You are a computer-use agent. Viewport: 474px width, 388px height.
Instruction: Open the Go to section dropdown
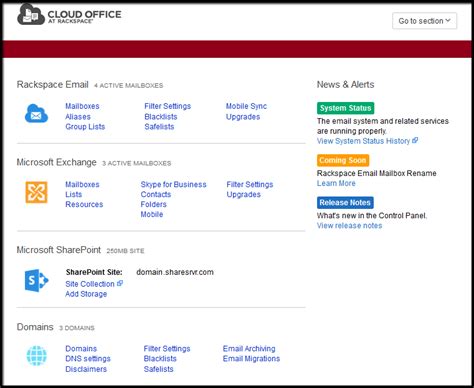424,21
